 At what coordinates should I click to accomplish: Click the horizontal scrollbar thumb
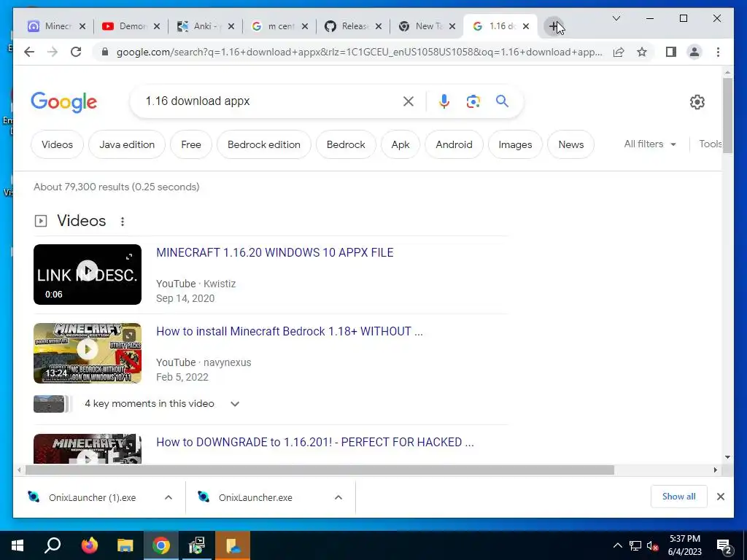pyautogui.click(x=320, y=470)
